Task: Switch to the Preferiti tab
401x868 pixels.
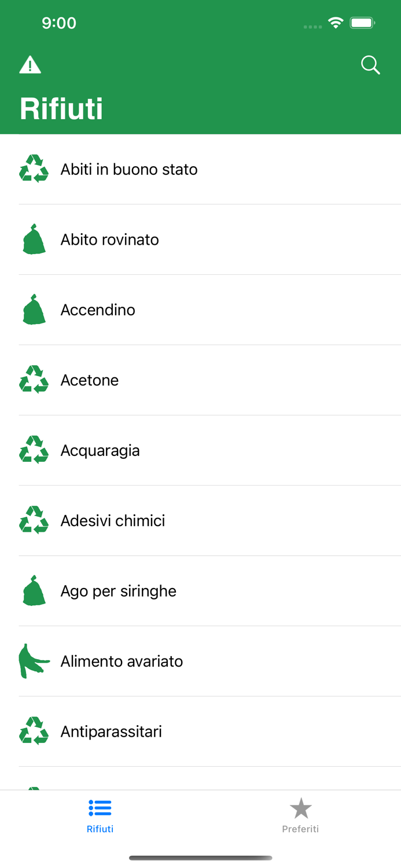Action: [x=300, y=816]
